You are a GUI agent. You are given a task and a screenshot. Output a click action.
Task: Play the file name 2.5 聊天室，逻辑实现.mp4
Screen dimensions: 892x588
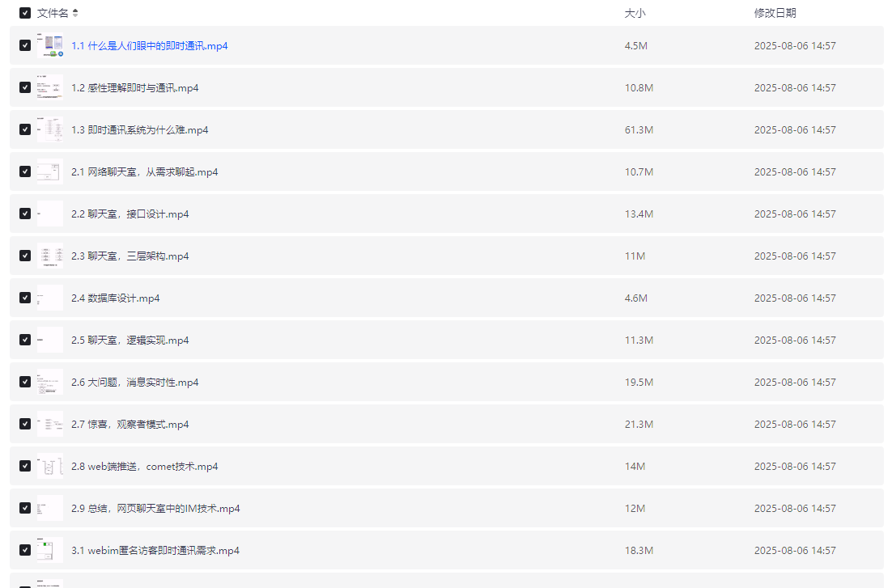coord(130,341)
